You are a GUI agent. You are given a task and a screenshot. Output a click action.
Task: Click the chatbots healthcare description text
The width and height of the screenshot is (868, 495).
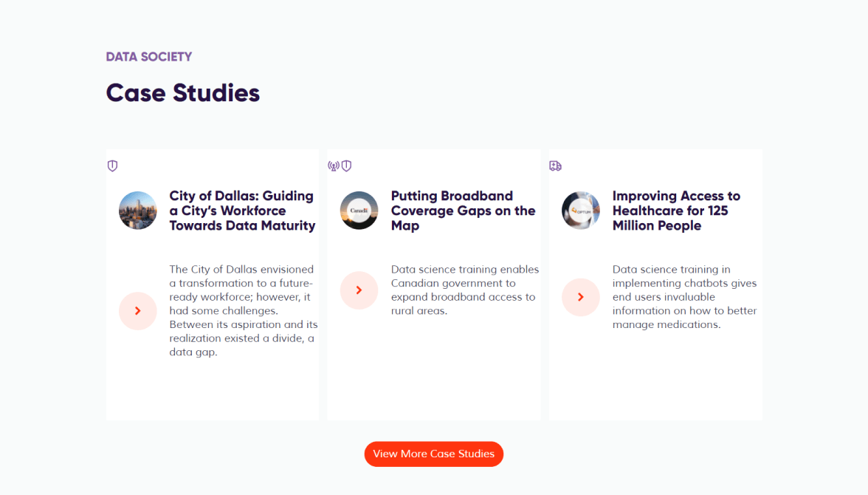pos(684,297)
